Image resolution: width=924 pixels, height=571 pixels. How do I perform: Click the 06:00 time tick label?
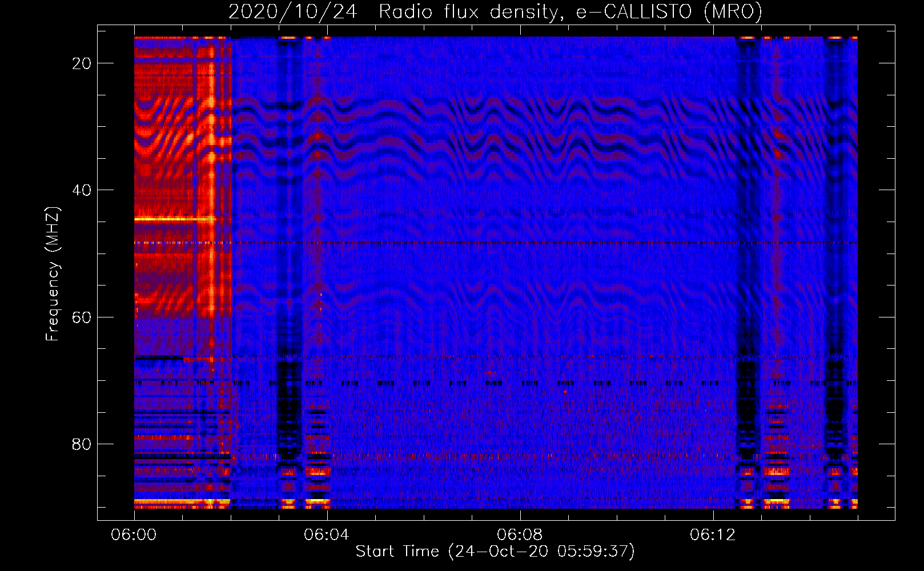point(134,535)
